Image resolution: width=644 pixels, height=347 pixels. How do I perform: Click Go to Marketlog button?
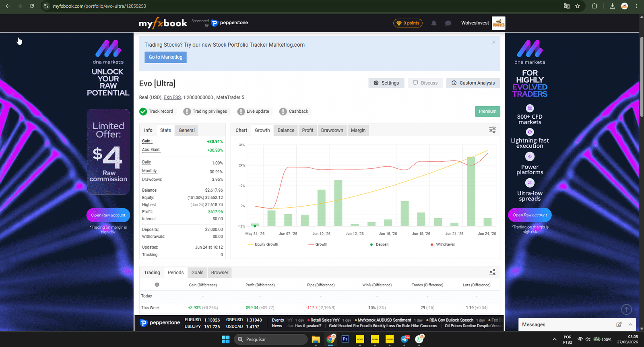[x=165, y=57]
